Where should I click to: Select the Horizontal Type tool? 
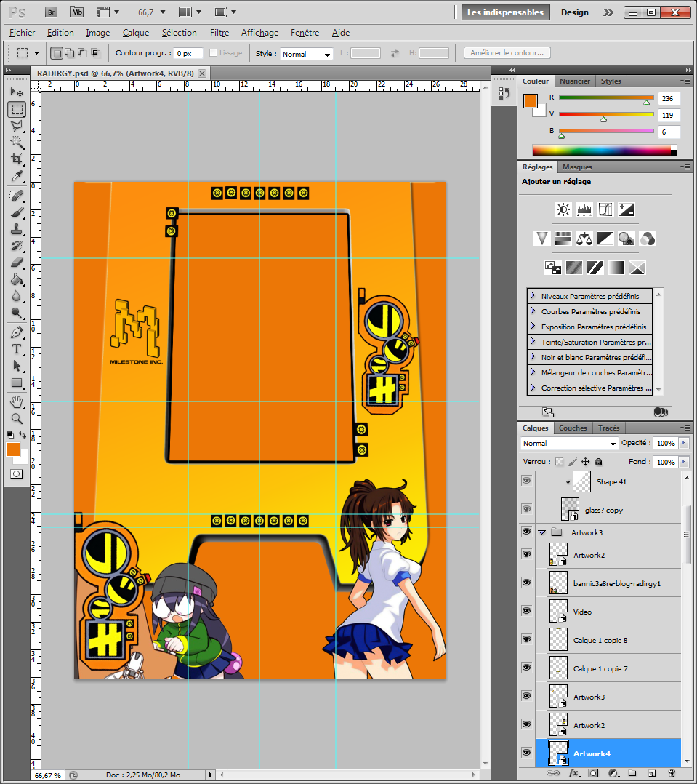point(17,349)
